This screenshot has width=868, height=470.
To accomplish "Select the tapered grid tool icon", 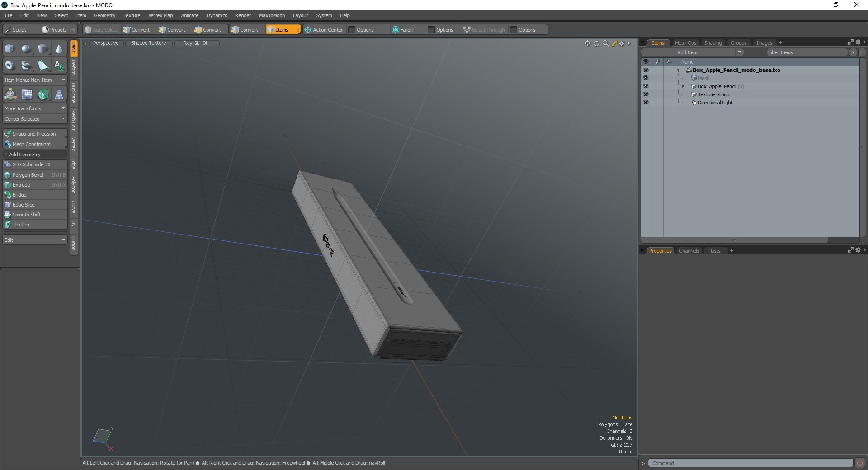I will 59,94.
